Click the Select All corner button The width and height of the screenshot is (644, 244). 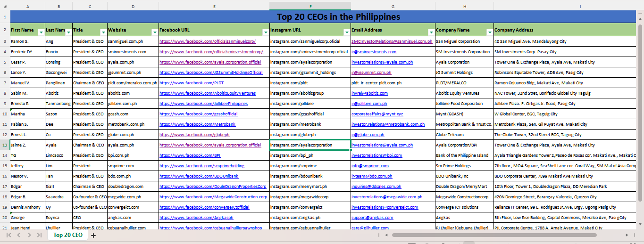pyautogui.click(x=5, y=7)
